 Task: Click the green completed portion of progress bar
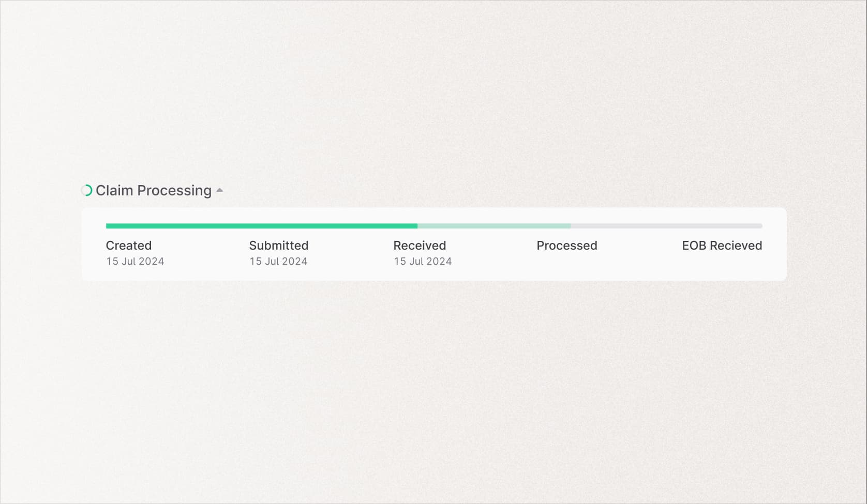[x=259, y=226]
